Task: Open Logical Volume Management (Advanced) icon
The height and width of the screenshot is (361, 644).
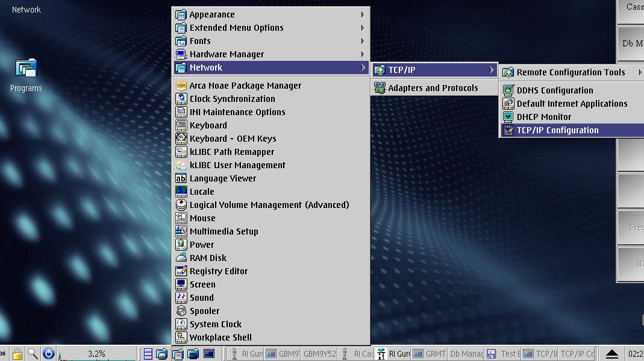Action: point(181,204)
